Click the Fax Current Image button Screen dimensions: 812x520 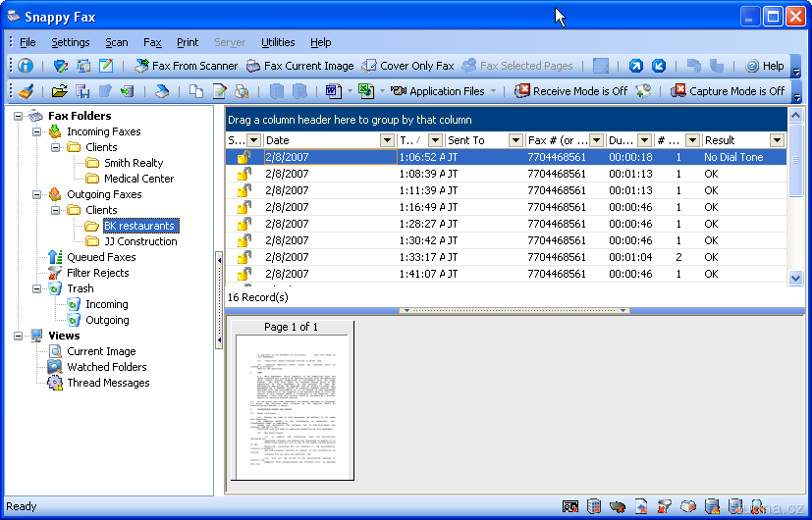[x=299, y=66]
